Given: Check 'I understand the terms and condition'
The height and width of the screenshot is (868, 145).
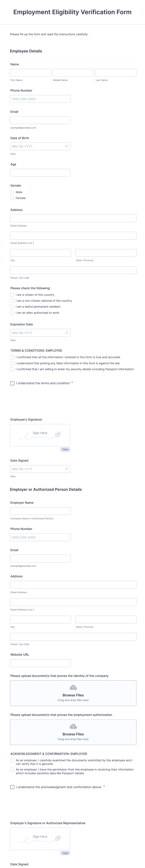Looking at the screenshot, I should click(x=12, y=383).
